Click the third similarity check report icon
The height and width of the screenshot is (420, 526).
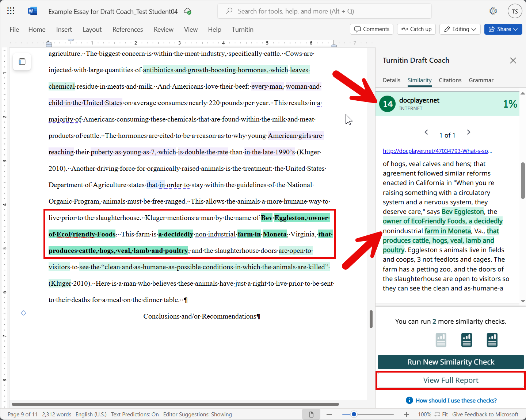pos(492,340)
